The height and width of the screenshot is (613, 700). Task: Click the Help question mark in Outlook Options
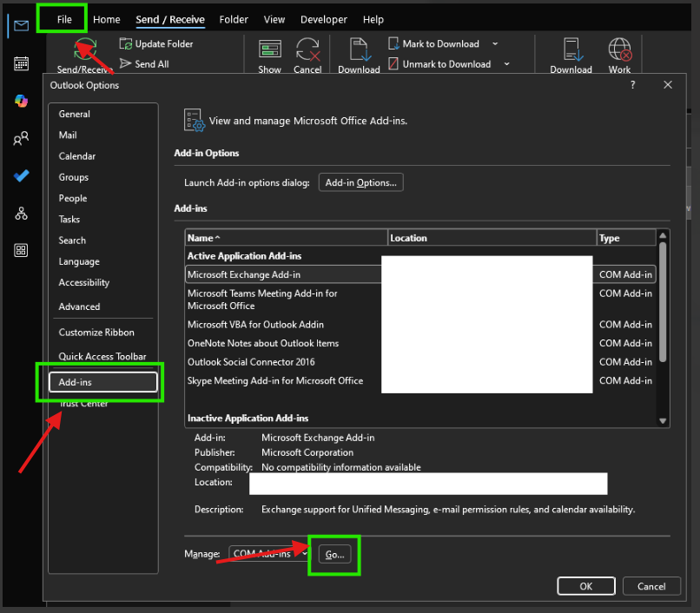point(632,85)
